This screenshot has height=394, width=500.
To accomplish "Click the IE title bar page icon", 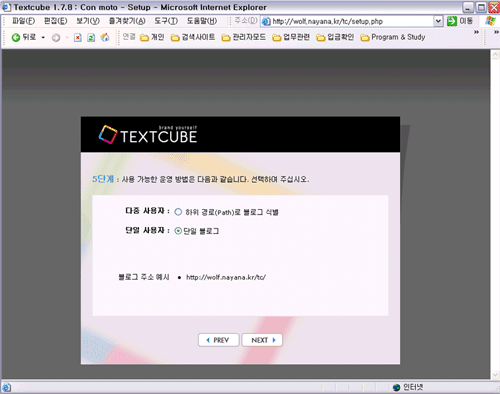I will (x=7, y=7).
